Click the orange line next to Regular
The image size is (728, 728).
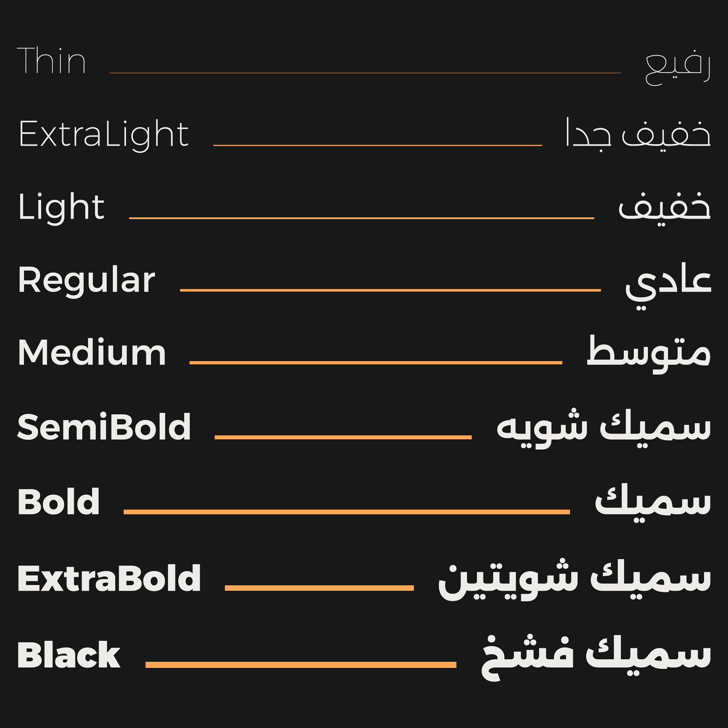tap(391, 290)
